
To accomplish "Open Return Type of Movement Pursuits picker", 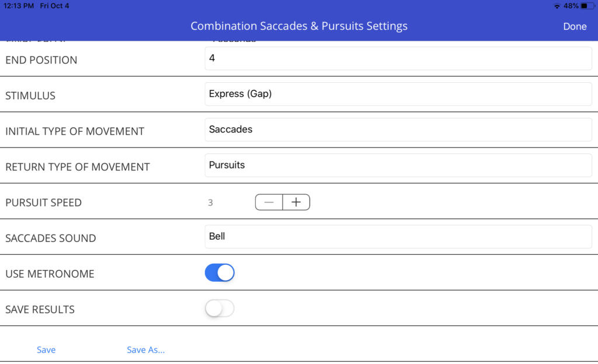I will 398,165.
